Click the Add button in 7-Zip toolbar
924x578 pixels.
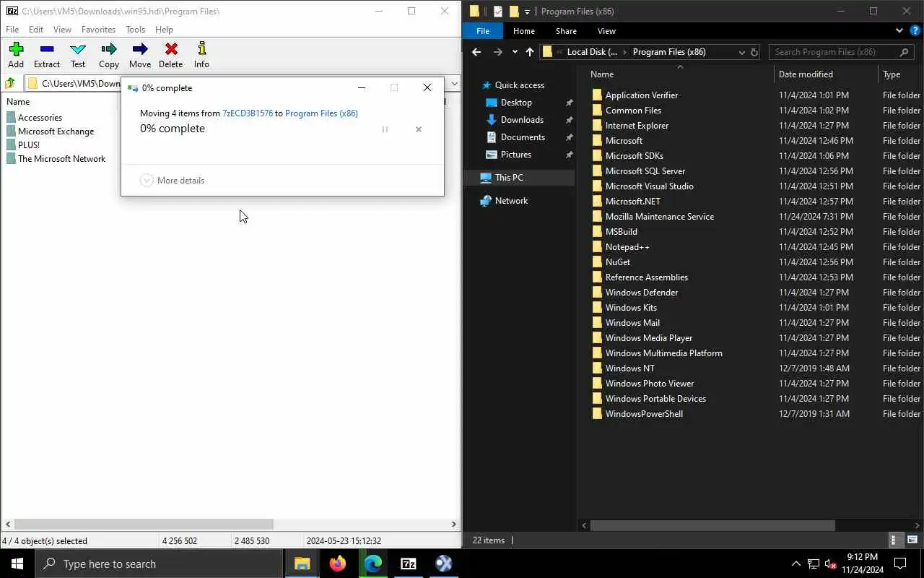click(x=16, y=55)
